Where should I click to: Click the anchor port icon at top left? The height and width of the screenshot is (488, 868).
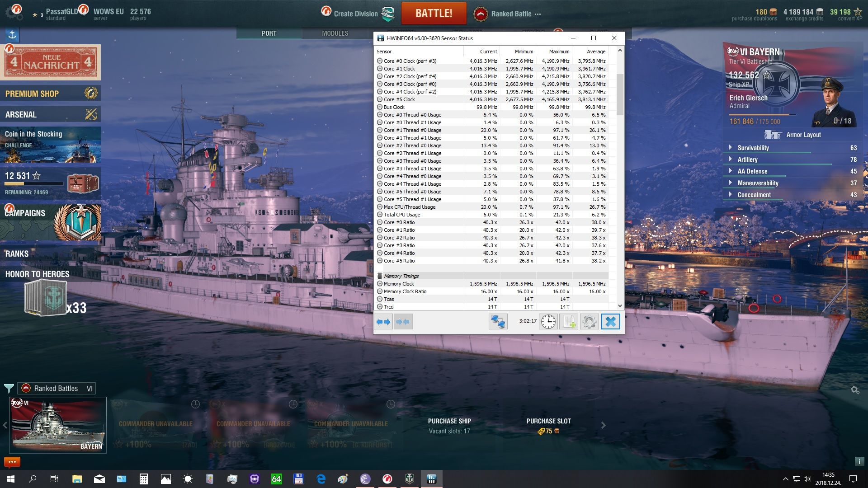[x=12, y=34]
